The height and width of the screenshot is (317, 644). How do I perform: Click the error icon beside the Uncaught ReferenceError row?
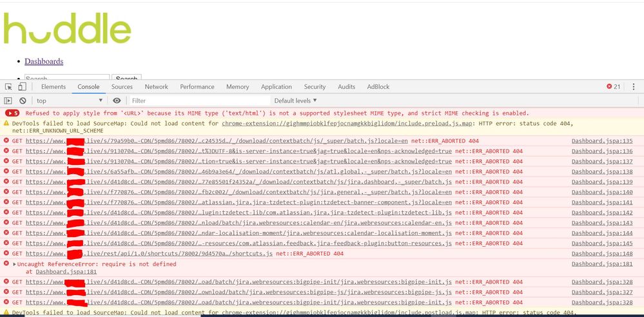[6, 264]
